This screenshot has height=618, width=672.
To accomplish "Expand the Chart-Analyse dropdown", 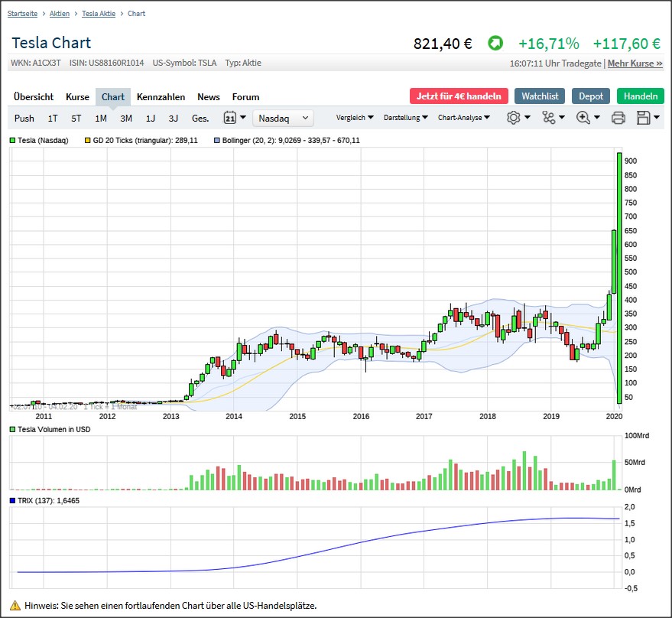I will click(x=463, y=118).
